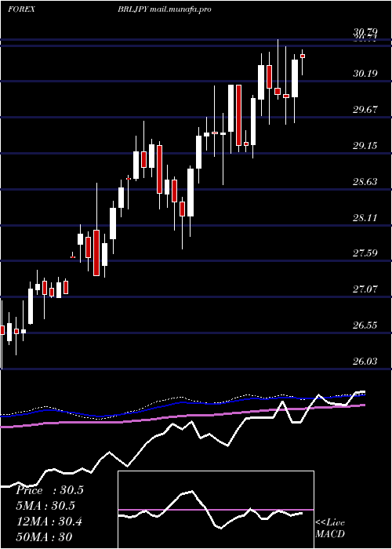Click the candle with highest wick near 30.79
Screen dimensions: 392x549
pyautogui.click(x=278, y=91)
